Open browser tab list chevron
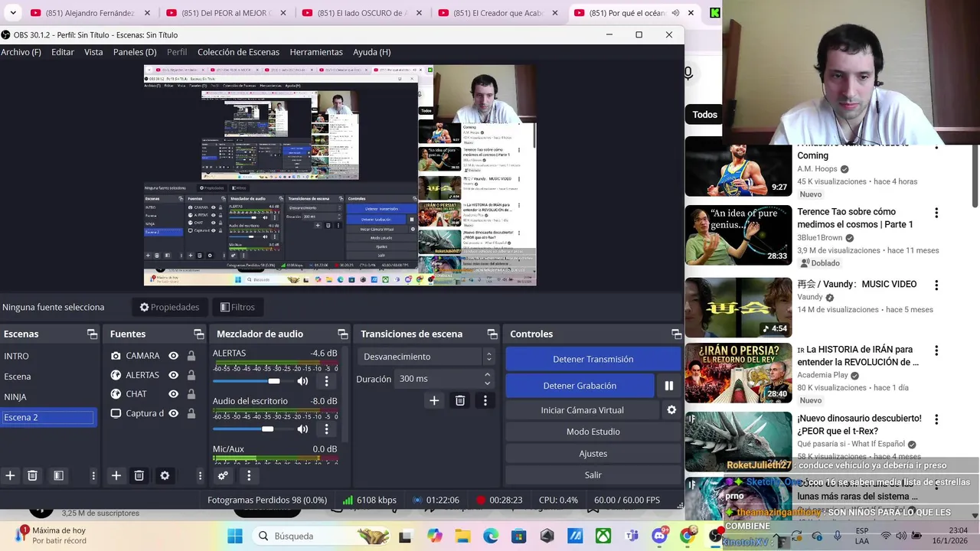This screenshot has width=980, height=551. [x=13, y=13]
